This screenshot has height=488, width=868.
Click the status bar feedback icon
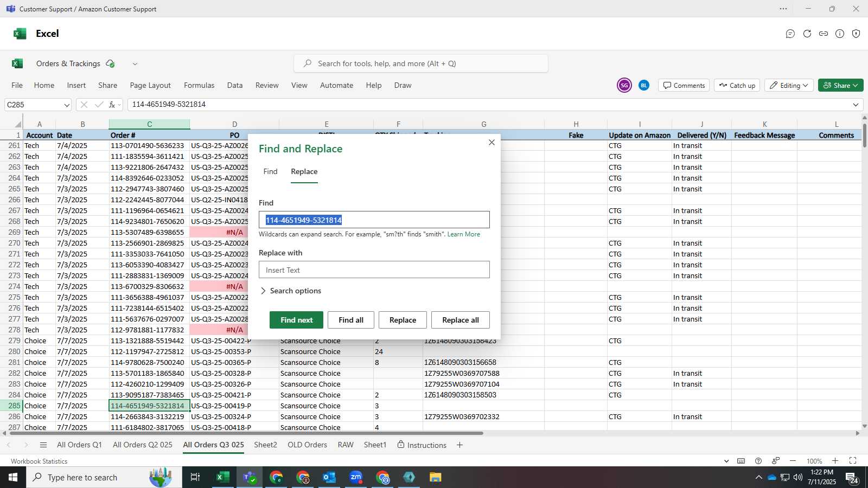[x=776, y=461]
